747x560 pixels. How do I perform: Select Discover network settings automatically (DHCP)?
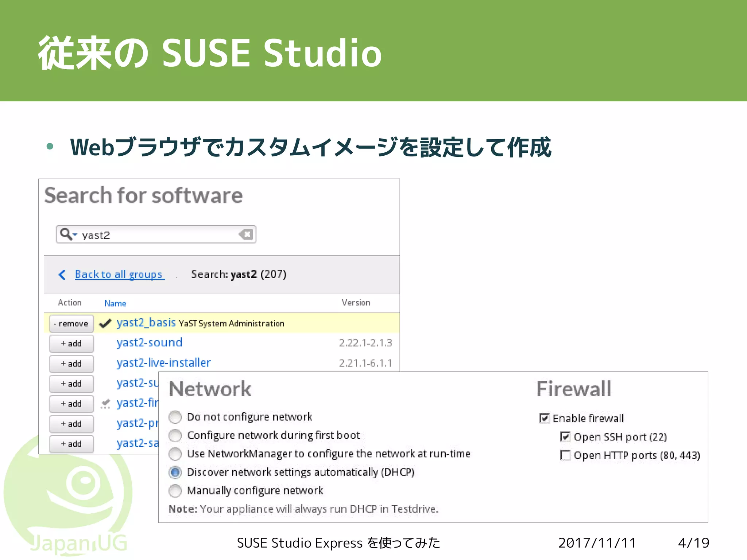click(x=175, y=472)
